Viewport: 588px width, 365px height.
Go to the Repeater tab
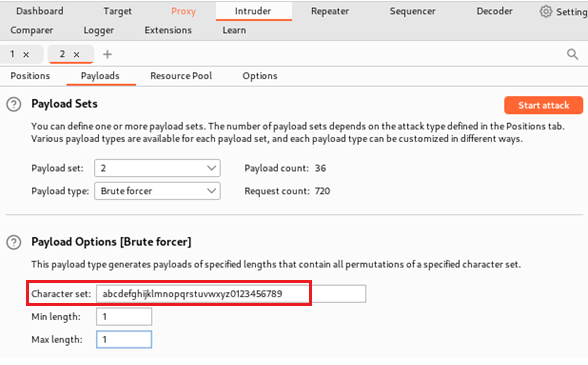(330, 11)
